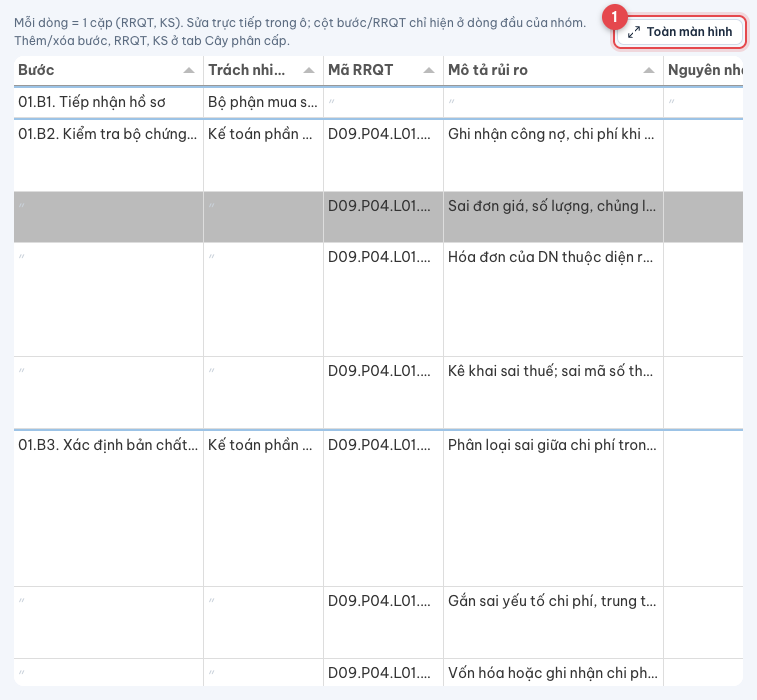Select cell Sai đơn giá, số lượng, chủng l...
Viewport: 757px width, 700px height.
(553, 217)
